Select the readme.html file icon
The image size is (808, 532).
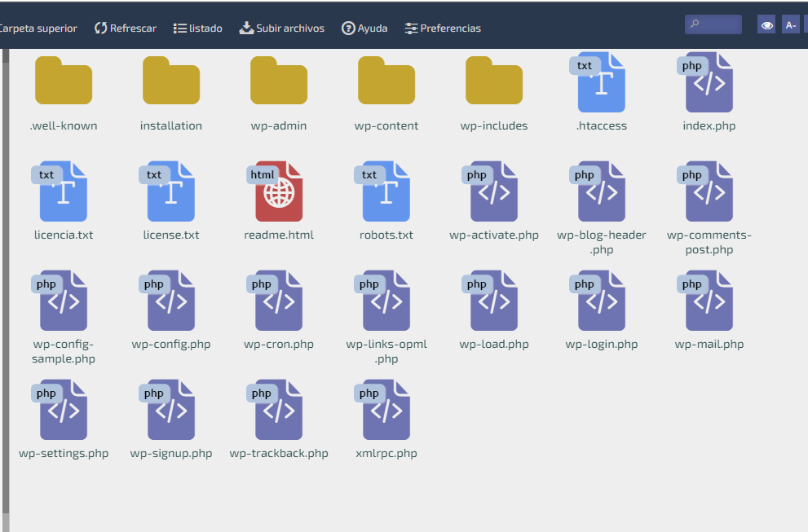[x=275, y=191]
